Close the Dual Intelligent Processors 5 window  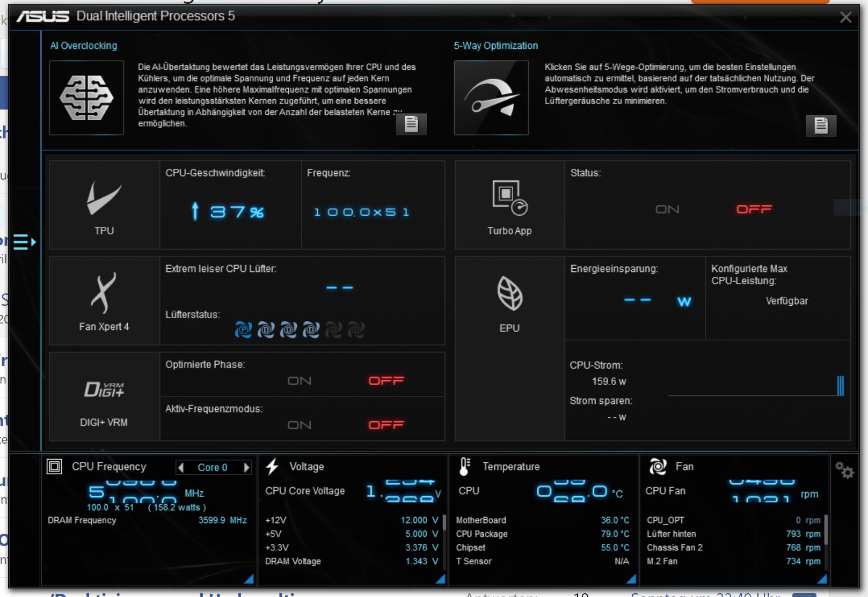point(845,17)
